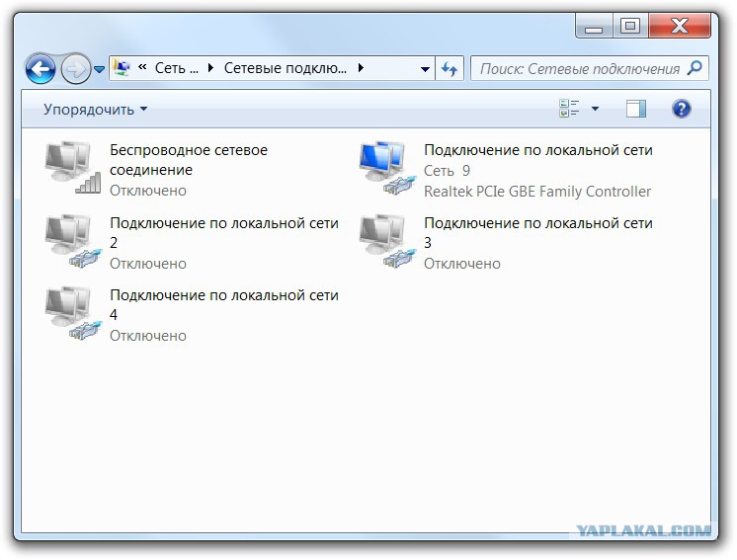Click the 'Подключение по локальной сети 3' label
The image size is (737, 560).
(x=538, y=232)
